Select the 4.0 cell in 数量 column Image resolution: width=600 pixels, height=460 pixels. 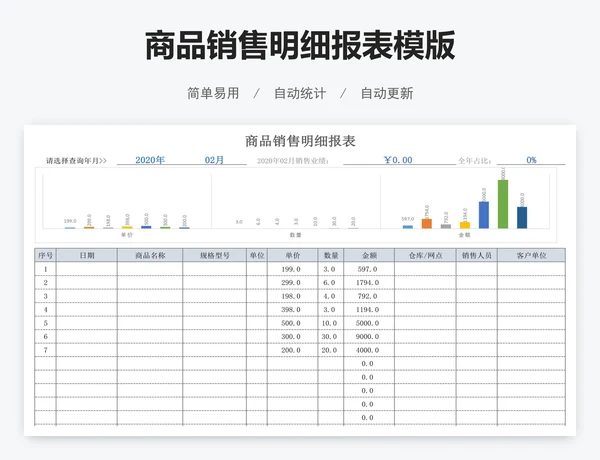[331, 296]
